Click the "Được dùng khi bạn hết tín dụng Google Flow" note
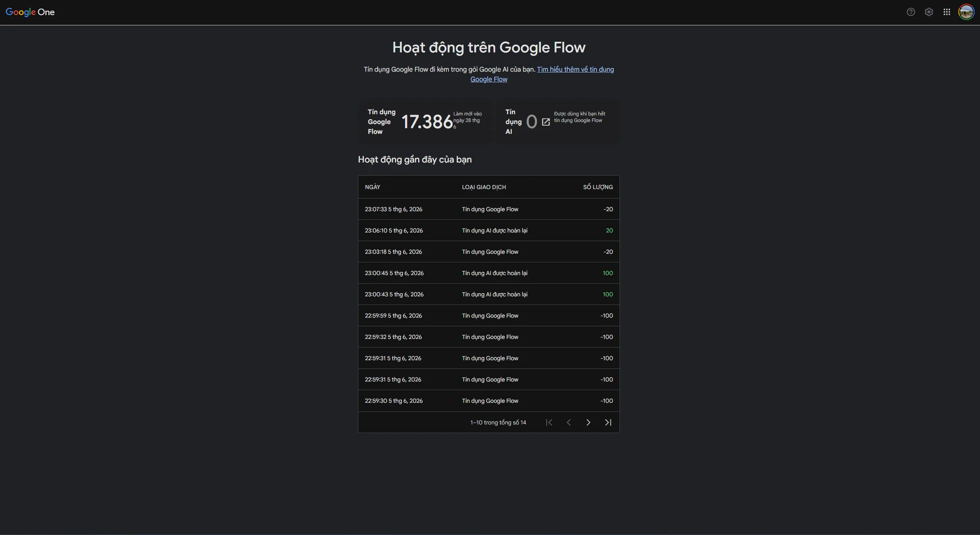Viewport: 980px width, 535px height. tap(579, 117)
